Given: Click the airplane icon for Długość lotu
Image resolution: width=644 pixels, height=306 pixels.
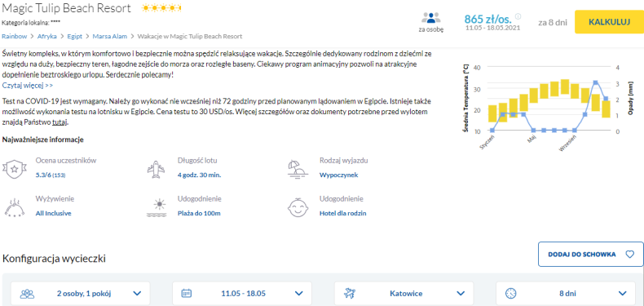Looking at the screenshot, I should click(x=156, y=169).
